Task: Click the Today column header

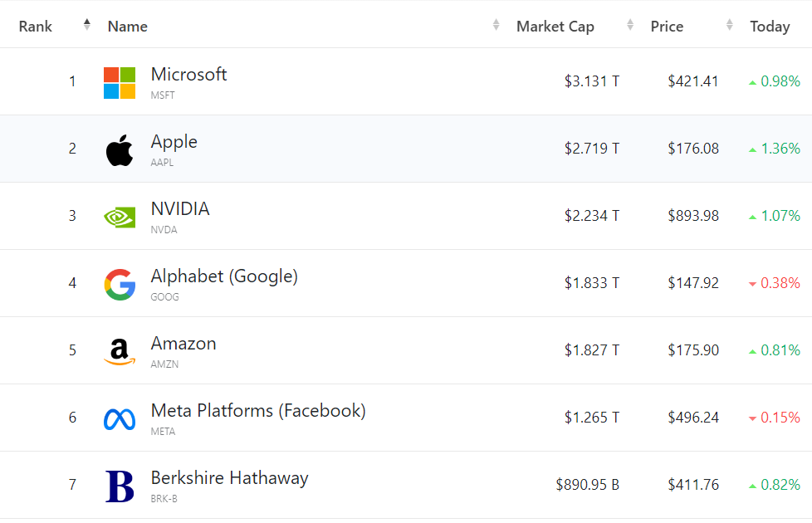Action: 770,27
